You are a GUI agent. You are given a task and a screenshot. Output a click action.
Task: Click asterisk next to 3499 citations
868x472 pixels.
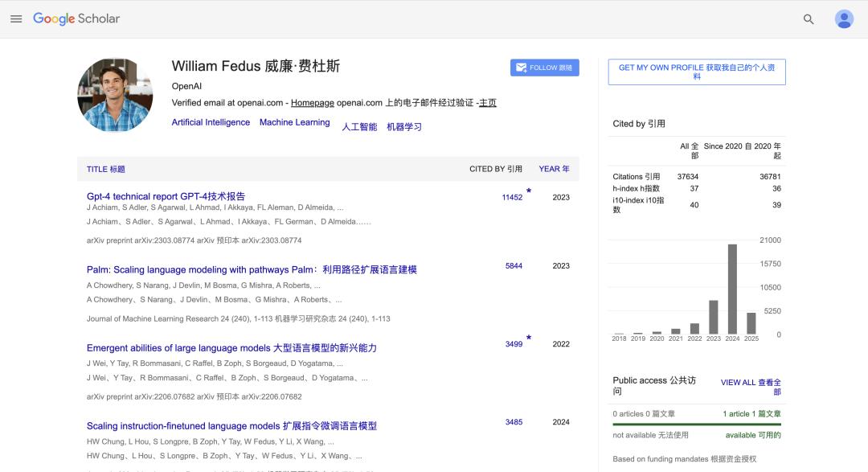[x=529, y=338]
